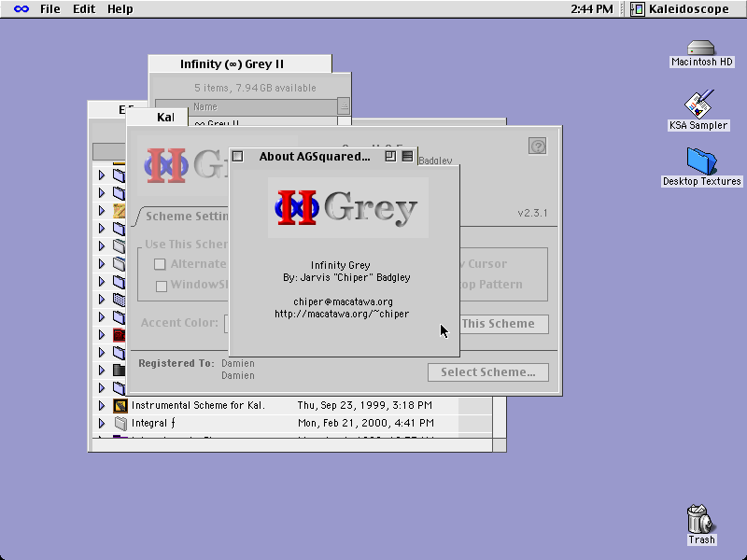
Task: Click the Infinity Grey text in About window
Action: (340, 265)
